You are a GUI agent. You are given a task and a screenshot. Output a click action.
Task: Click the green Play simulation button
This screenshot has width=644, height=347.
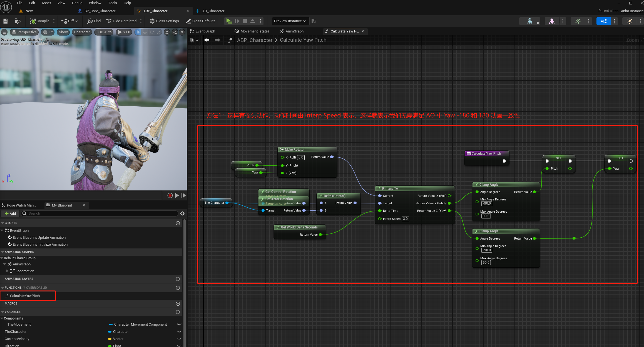[229, 21]
